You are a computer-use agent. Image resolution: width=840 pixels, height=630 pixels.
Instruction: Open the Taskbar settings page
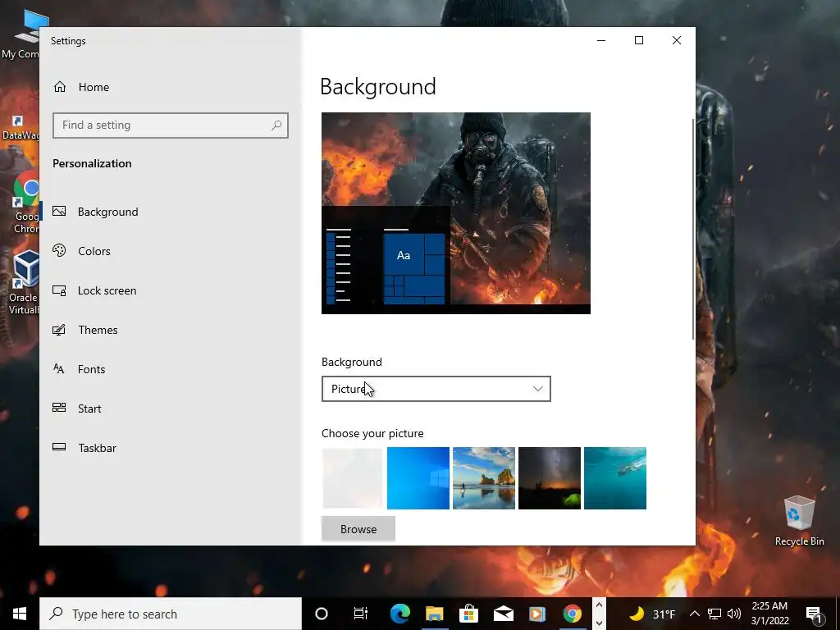(x=171, y=448)
